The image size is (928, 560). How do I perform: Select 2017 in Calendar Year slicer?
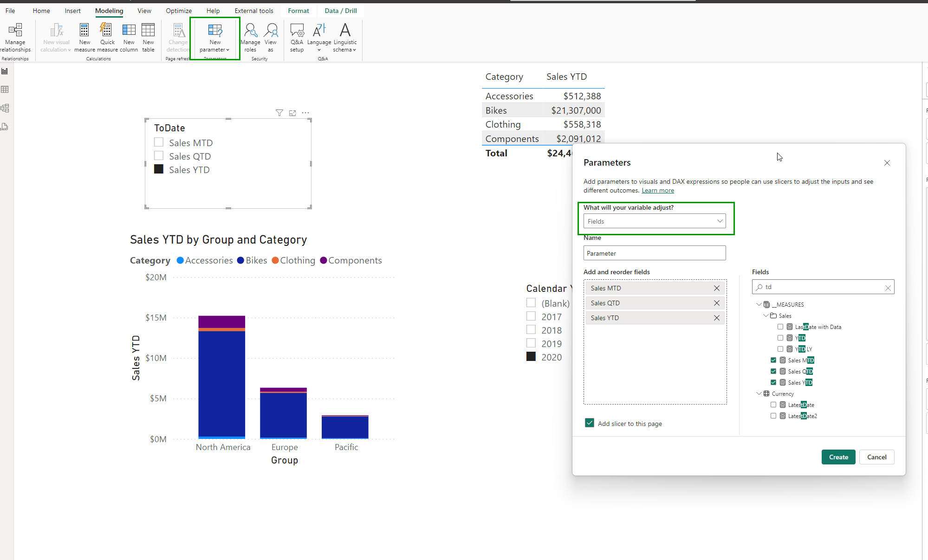(531, 316)
